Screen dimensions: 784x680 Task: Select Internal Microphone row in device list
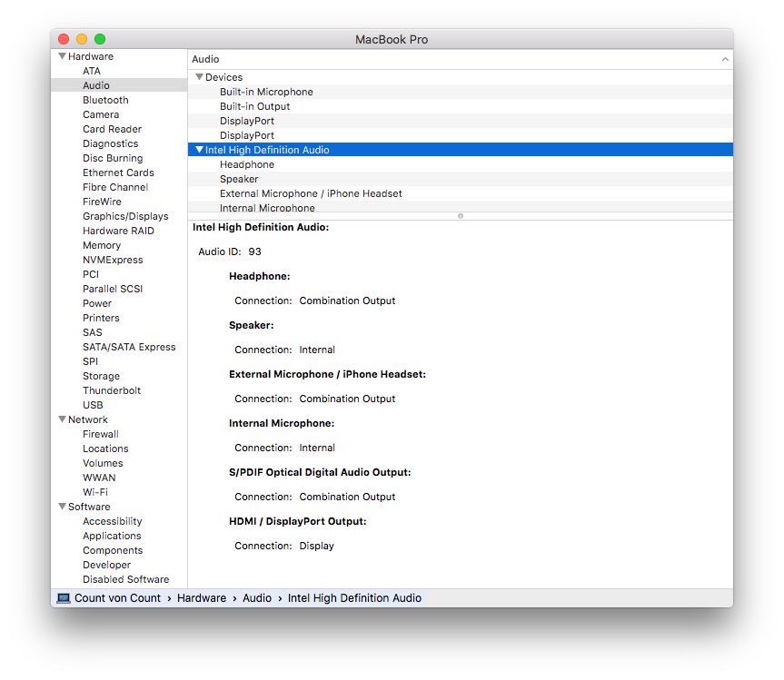(x=461, y=206)
